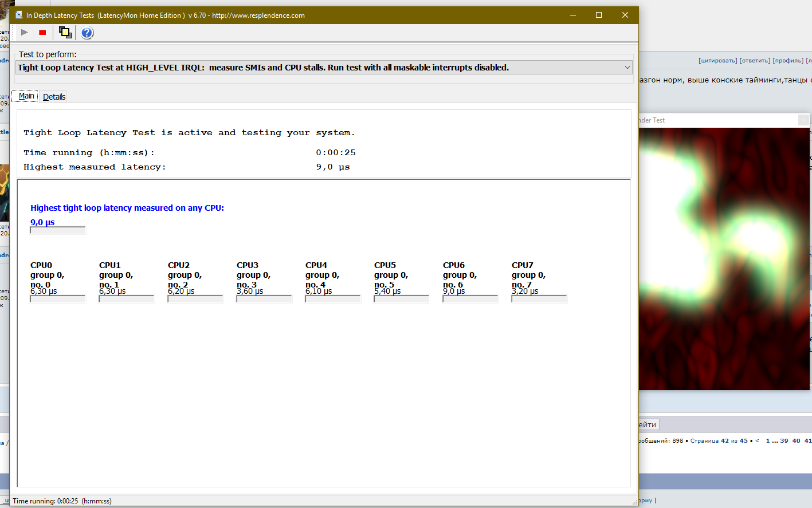812x508 pixels.
Task: Click the CPU1 group 0 label
Action: pos(116,275)
